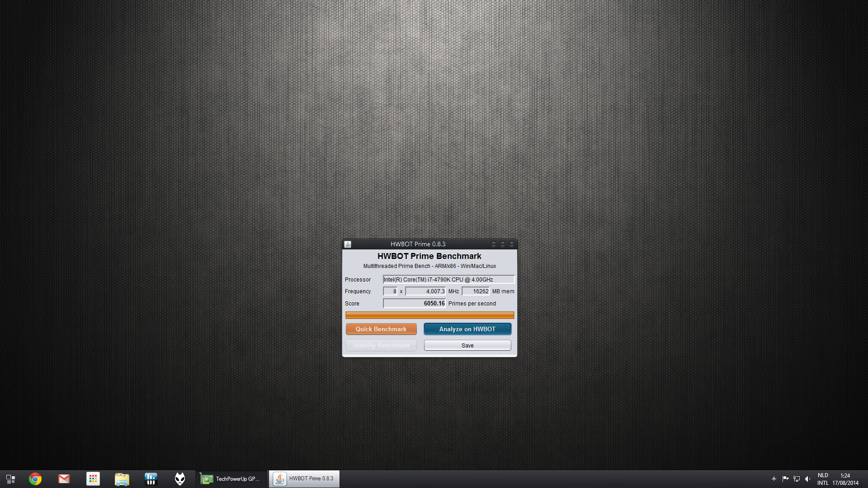Click the Quick Benchmark button
Viewport: 868px width, 488px height.
(381, 329)
